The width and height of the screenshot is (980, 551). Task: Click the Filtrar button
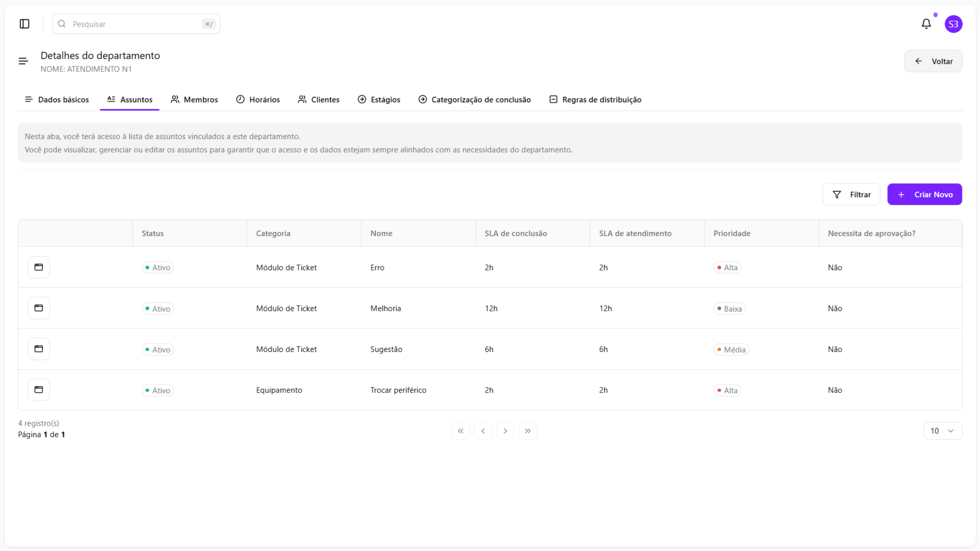coord(852,195)
